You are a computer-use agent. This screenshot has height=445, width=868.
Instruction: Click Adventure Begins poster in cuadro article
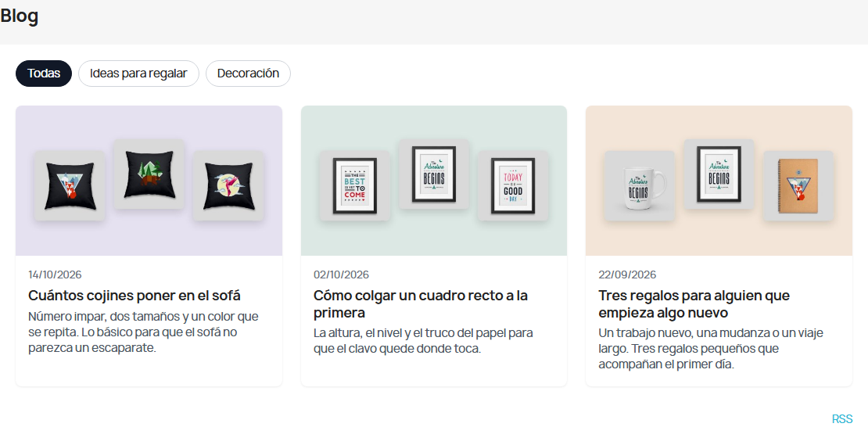coord(434,174)
